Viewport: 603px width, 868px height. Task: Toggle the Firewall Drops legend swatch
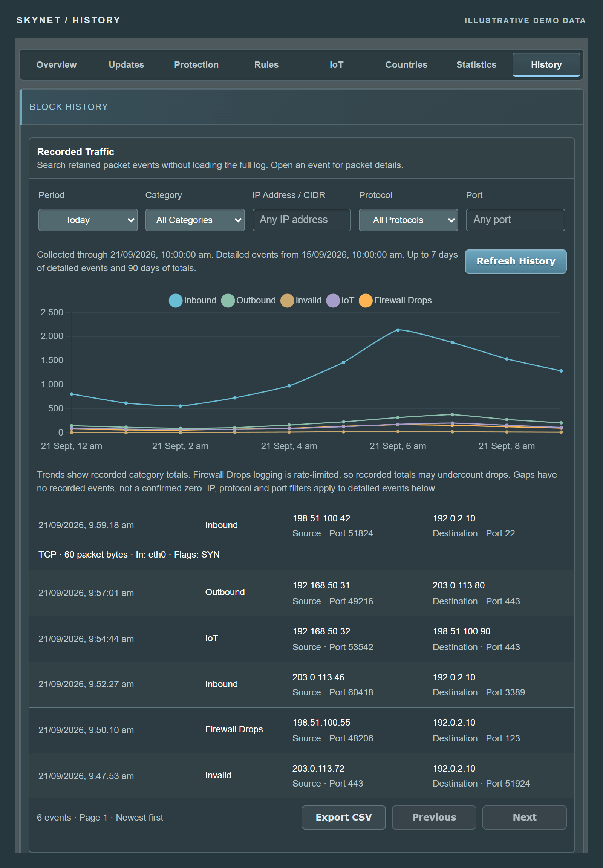coord(365,300)
